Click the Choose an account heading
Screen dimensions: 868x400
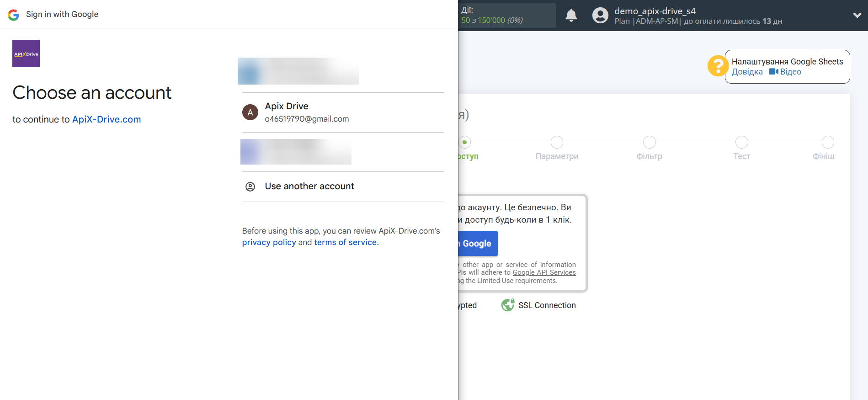coord(92,93)
